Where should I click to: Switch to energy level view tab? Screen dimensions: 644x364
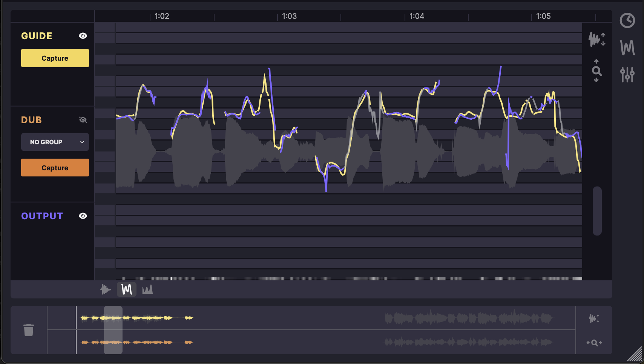point(147,289)
